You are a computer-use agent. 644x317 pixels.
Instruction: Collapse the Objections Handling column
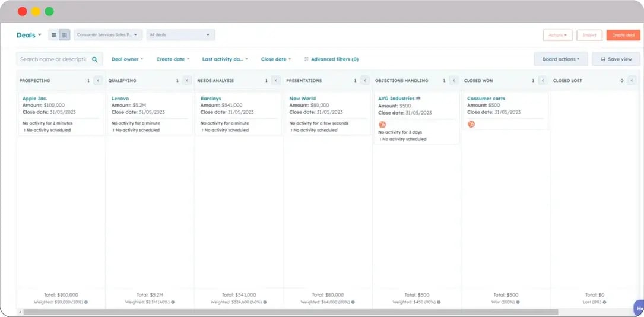pyautogui.click(x=454, y=81)
